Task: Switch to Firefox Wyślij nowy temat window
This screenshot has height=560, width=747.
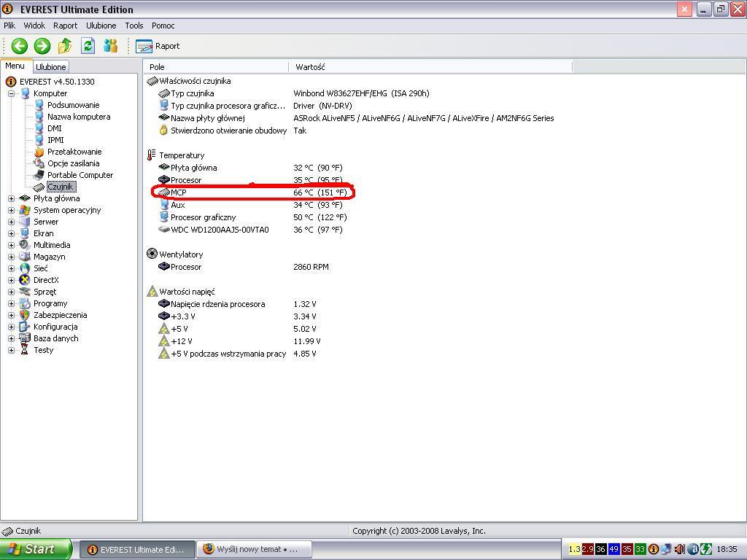Action: pos(254,550)
